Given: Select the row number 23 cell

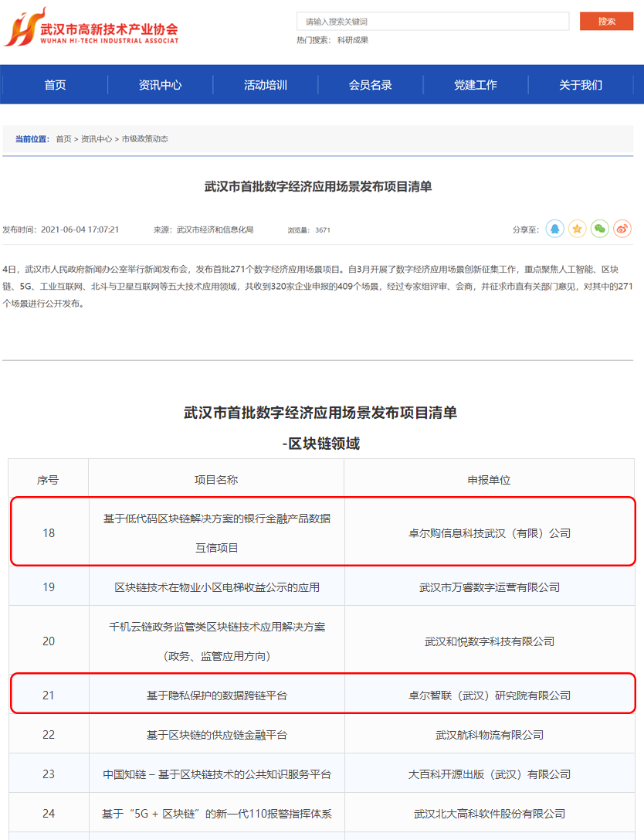Looking at the screenshot, I should tap(49, 774).
